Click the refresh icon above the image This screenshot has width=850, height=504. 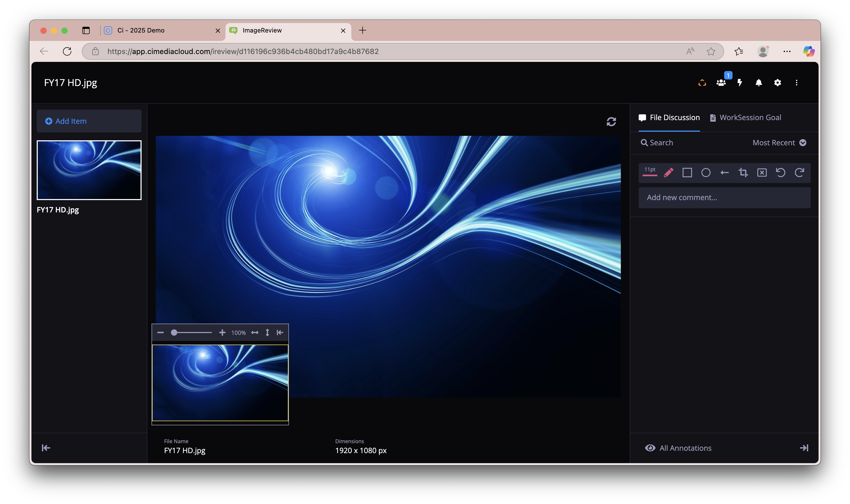tap(611, 122)
